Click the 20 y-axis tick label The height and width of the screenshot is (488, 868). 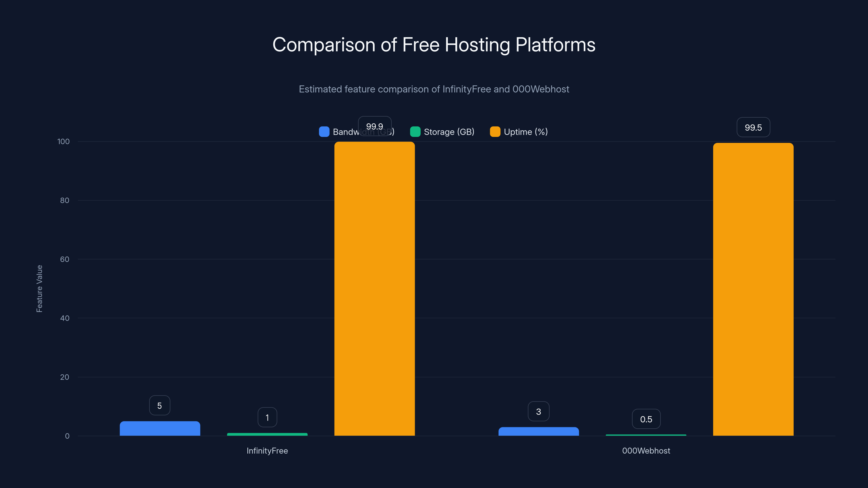pos(65,377)
